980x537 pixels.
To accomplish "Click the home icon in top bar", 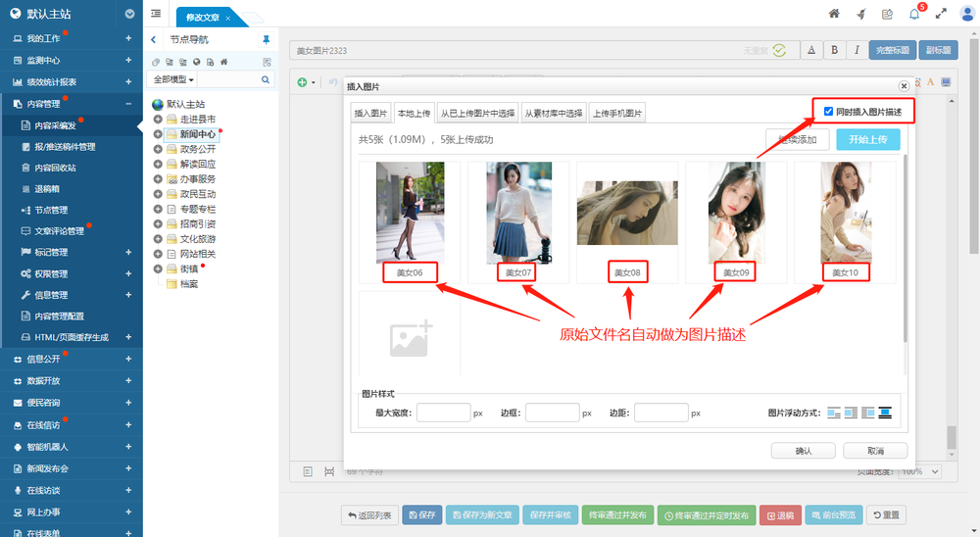I will click(x=834, y=14).
